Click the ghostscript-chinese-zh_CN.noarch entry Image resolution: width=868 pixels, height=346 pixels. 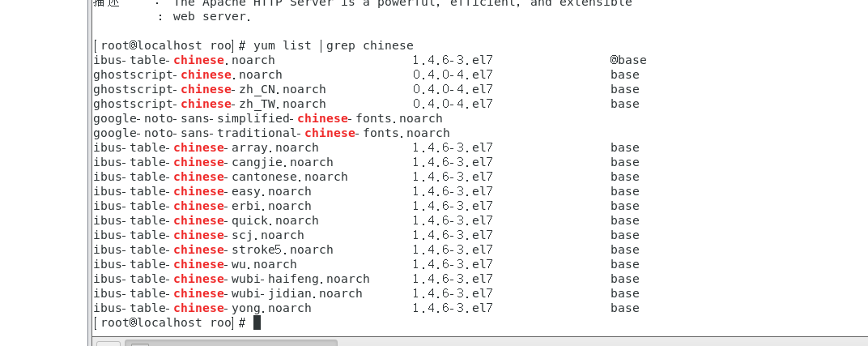pyautogui.click(x=209, y=89)
